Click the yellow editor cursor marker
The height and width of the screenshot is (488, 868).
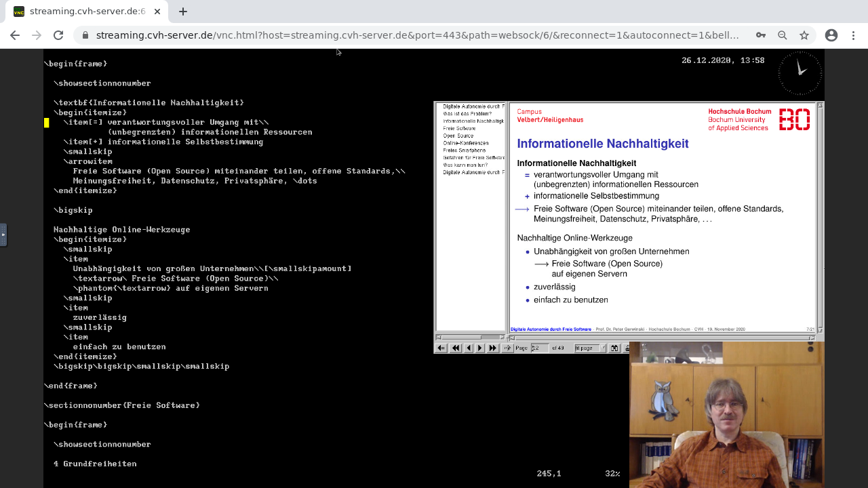pos(47,123)
